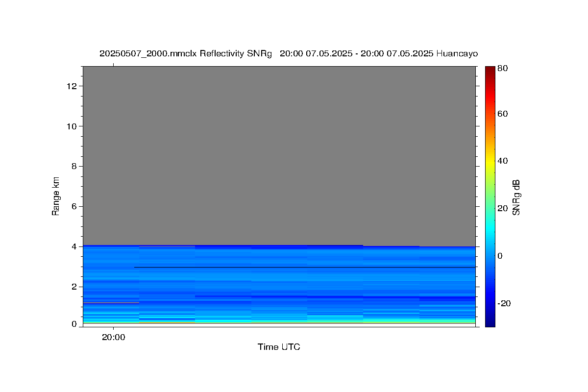Viewport: 588px width, 392px height.
Task: Click the "40" colorbar tick label
Action: pyautogui.click(x=502, y=161)
